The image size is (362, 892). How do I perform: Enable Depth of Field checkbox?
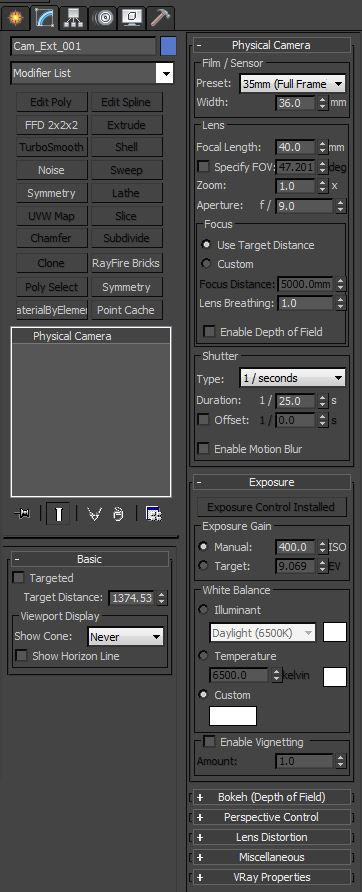point(209,332)
